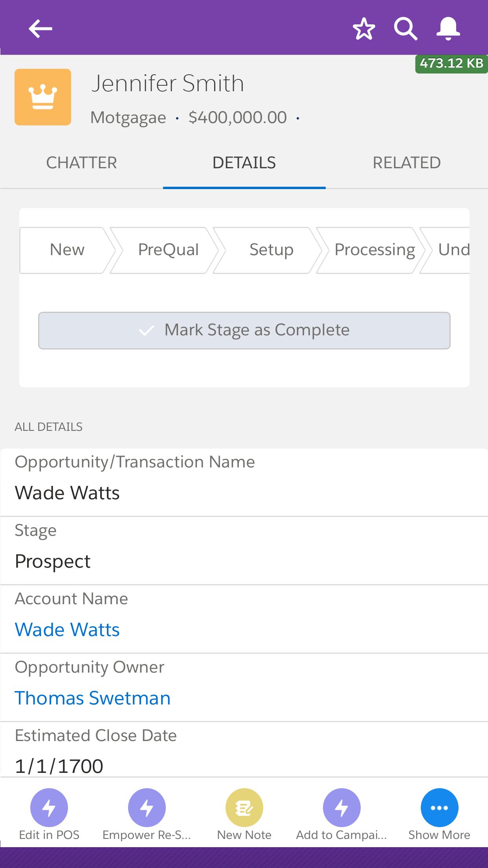Open the Wade Watts account link
488x868 pixels.
[x=67, y=630]
